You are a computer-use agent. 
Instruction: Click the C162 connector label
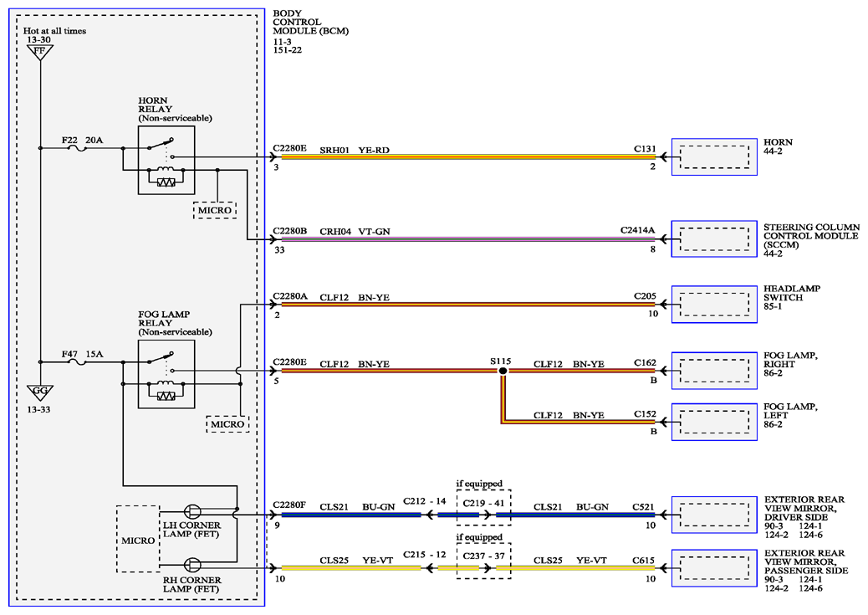coord(645,363)
